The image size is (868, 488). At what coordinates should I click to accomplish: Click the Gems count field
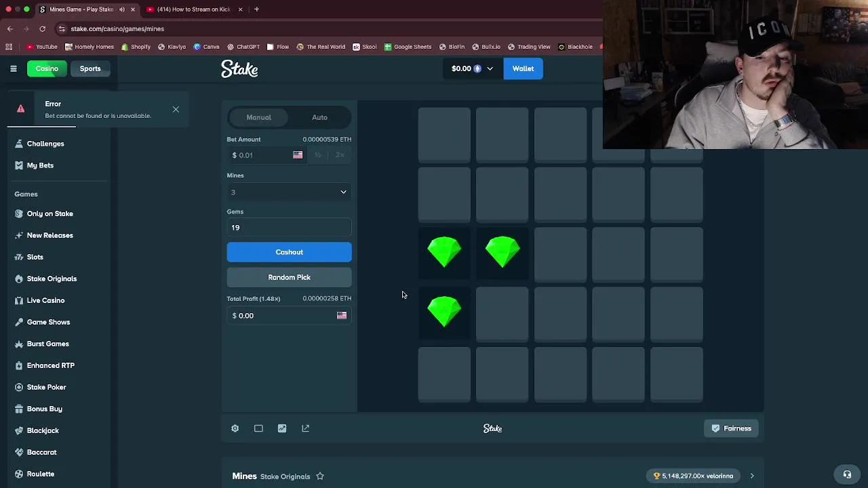click(289, 228)
